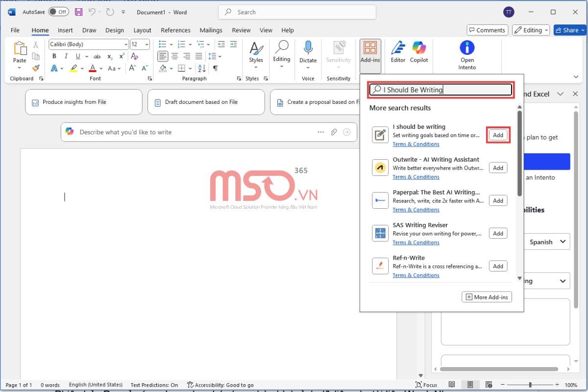Image resolution: width=588 pixels, height=392 pixels.
Task: Expand the Underline style arrow
Action: pyautogui.click(x=87, y=56)
